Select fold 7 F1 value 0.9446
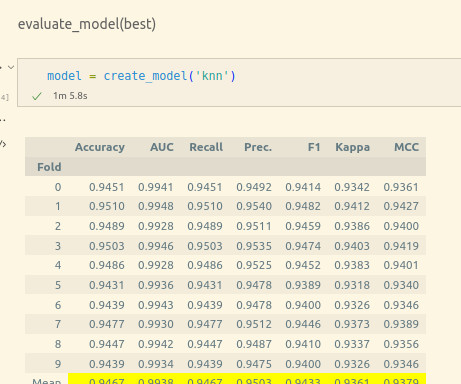The height and width of the screenshot is (384, 461). click(x=303, y=324)
